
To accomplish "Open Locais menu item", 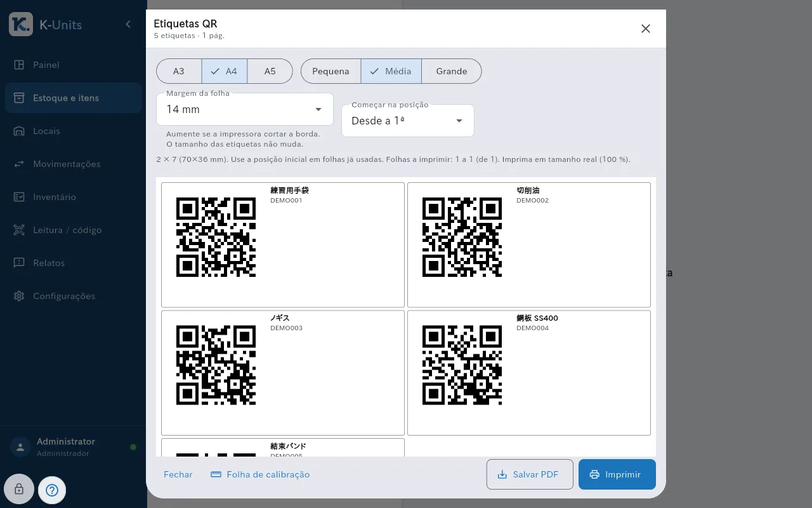I will tap(74, 131).
